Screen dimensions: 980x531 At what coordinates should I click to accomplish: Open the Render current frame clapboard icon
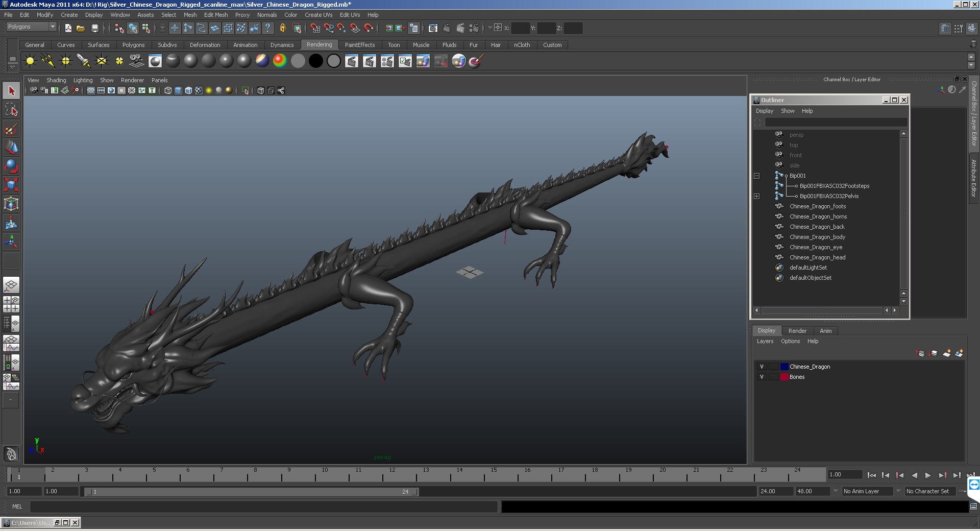[351, 61]
